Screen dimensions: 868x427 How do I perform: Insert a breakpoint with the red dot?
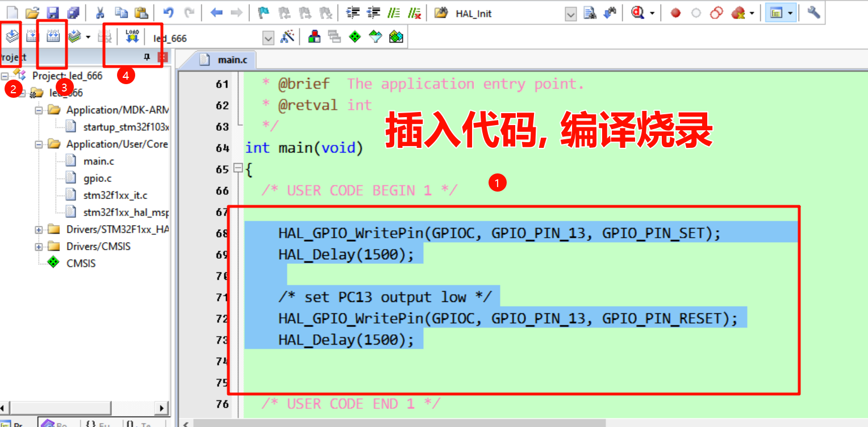click(x=675, y=13)
